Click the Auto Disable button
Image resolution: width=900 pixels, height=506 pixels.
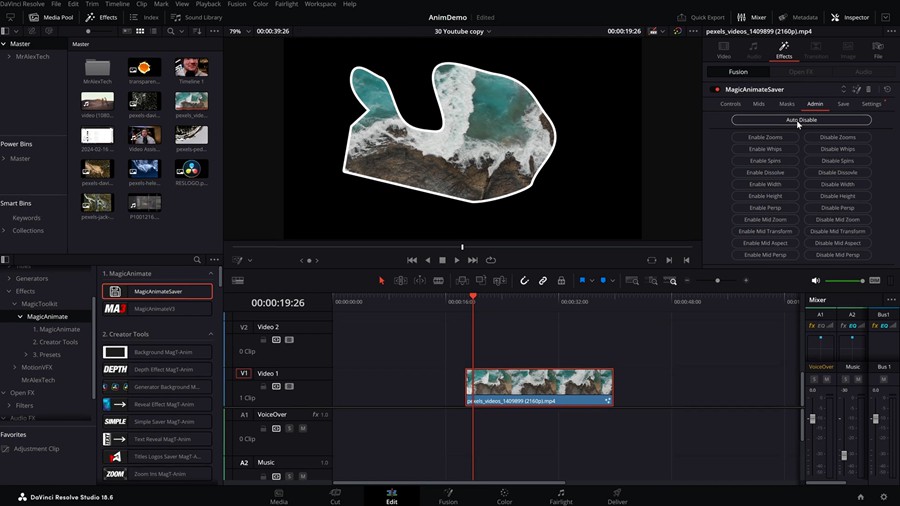tap(801, 120)
